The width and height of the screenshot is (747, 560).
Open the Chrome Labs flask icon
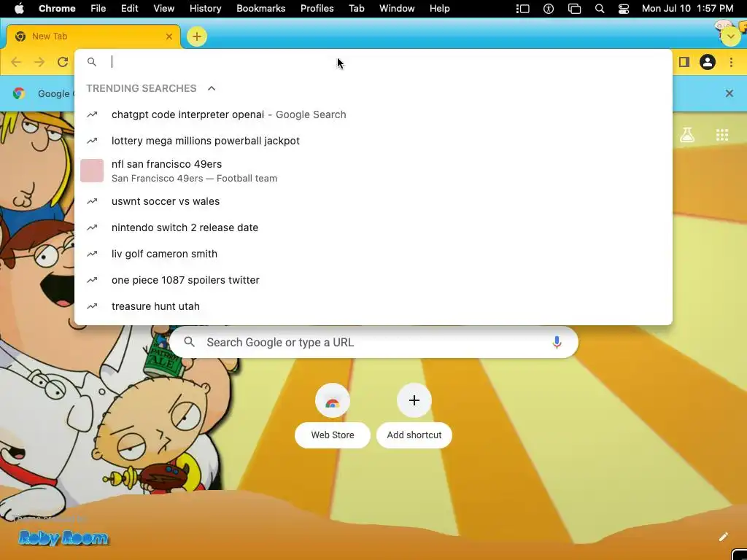point(687,135)
